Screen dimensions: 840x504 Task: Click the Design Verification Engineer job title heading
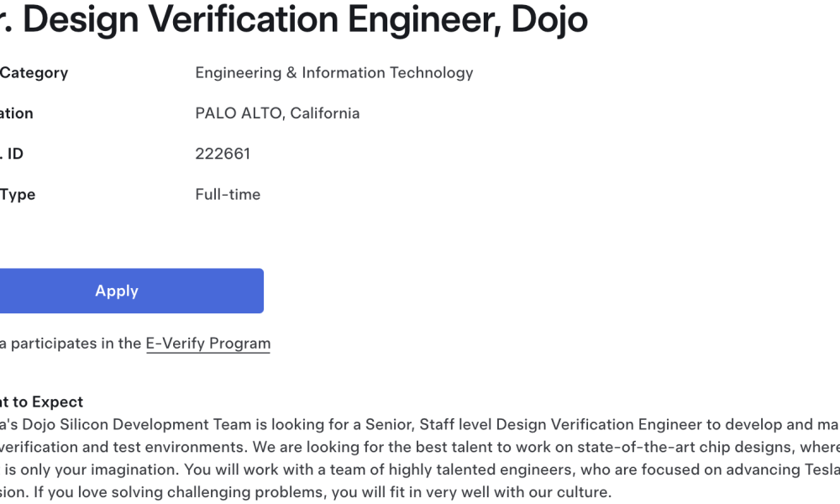(294, 19)
